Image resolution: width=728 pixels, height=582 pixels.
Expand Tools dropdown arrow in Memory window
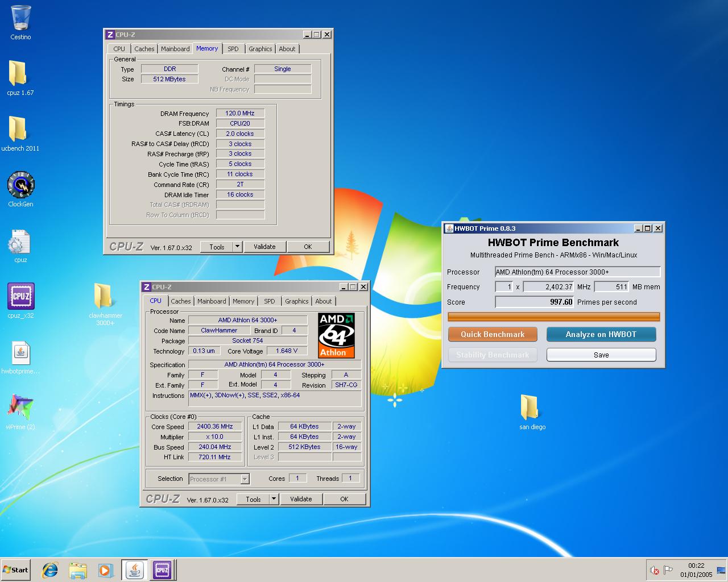click(x=238, y=247)
